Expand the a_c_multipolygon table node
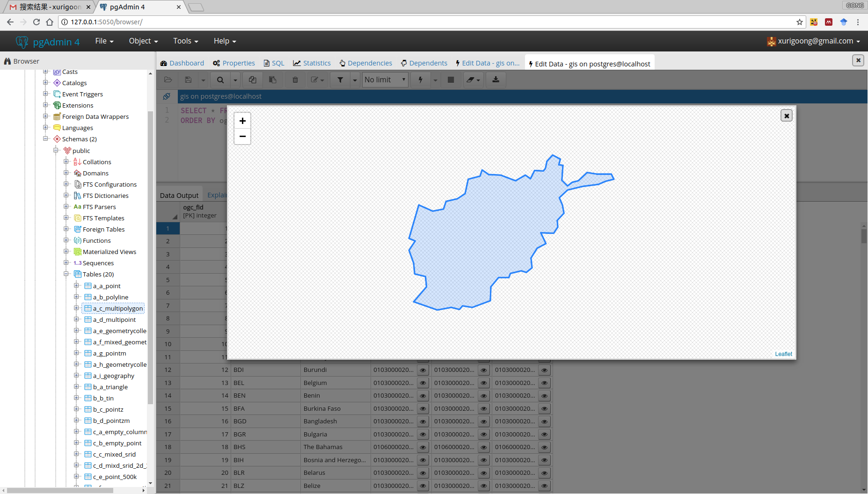Image resolution: width=868 pixels, height=494 pixels. tap(76, 308)
